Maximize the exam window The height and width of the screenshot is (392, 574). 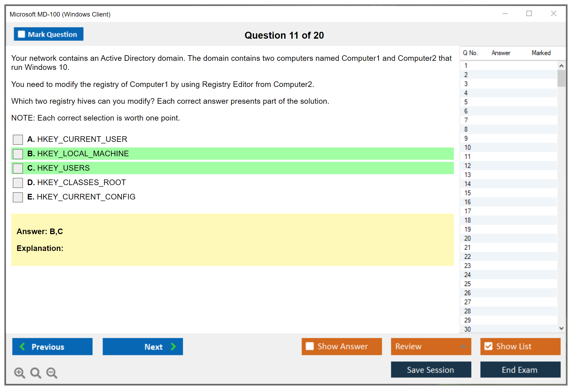[529, 14]
